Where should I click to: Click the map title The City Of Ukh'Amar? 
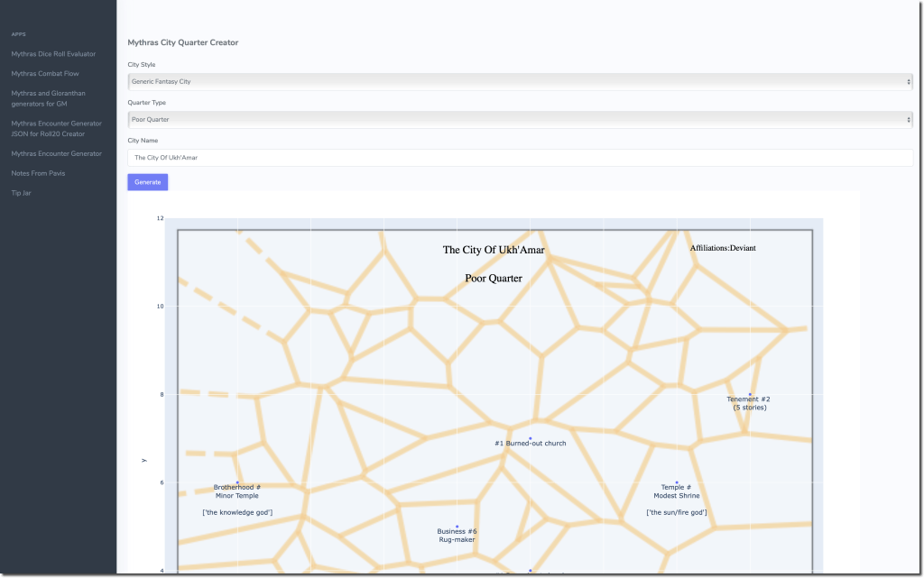494,250
